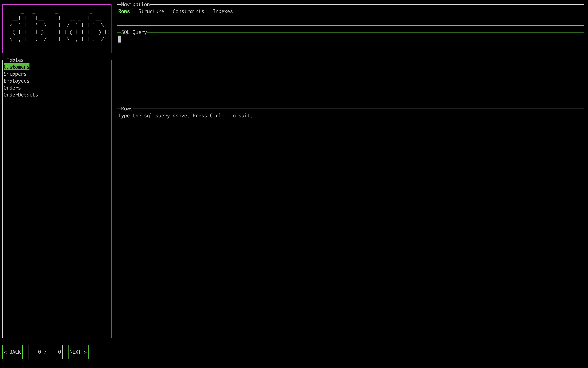Viewport: 588px width, 368px height.
Task: Open the Employees table
Action: [x=16, y=81]
